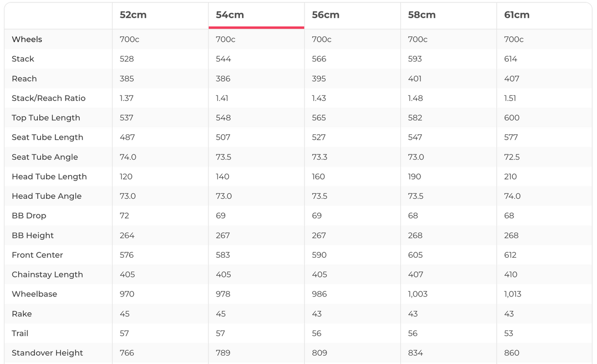
Task: Switch to the 56cm size column
Action: click(x=326, y=15)
